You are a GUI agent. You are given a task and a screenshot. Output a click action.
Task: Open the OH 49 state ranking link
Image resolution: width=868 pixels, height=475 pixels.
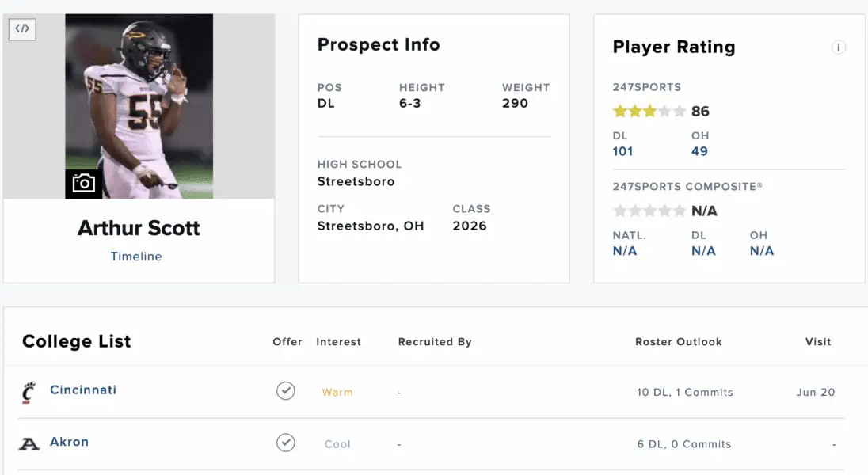tap(699, 151)
